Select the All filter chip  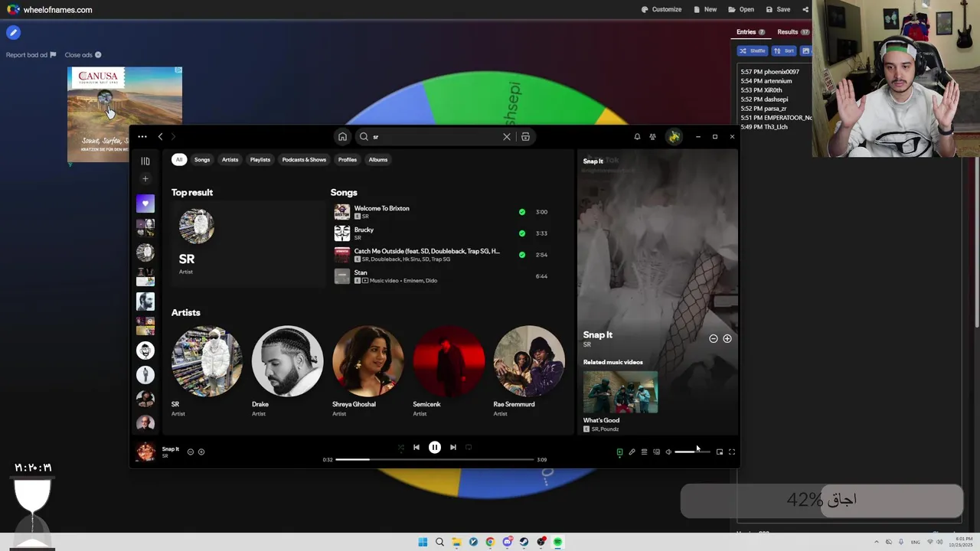coord(179,160)
